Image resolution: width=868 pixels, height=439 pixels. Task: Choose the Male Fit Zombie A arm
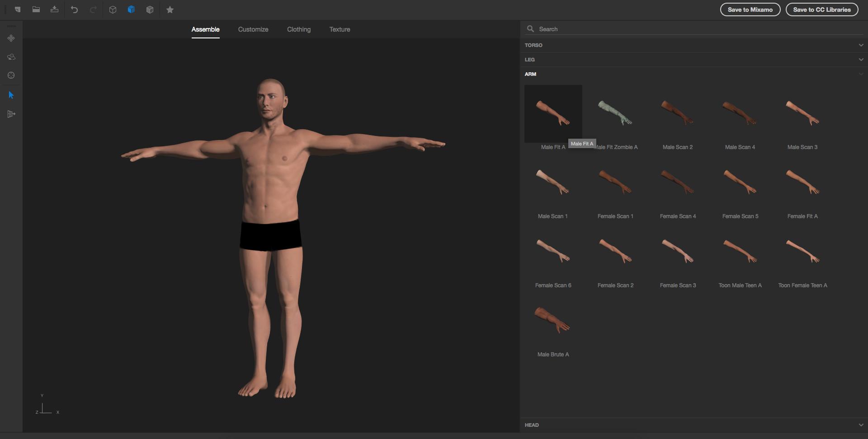coord(615,114)
